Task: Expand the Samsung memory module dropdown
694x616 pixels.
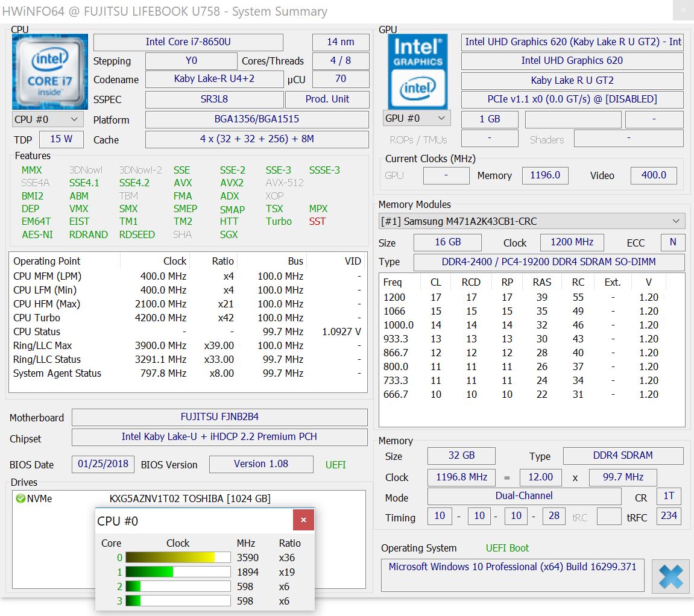Action: pos(531,221)
